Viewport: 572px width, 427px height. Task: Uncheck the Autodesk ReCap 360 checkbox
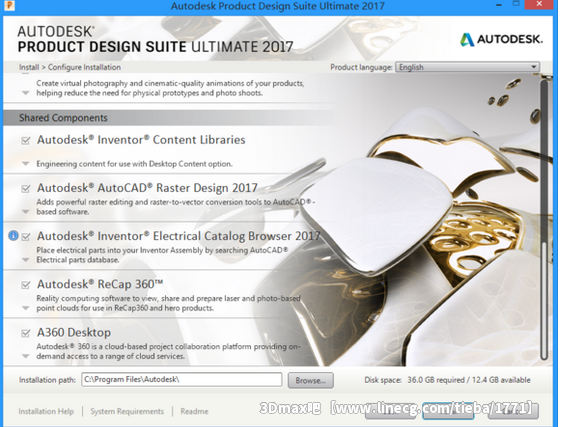[x=26, y=285]
